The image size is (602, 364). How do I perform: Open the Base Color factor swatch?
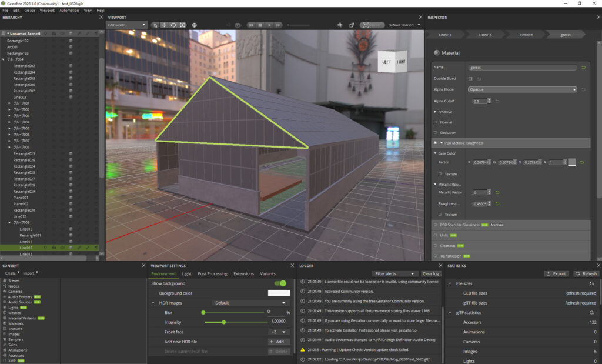click(572, 162)
